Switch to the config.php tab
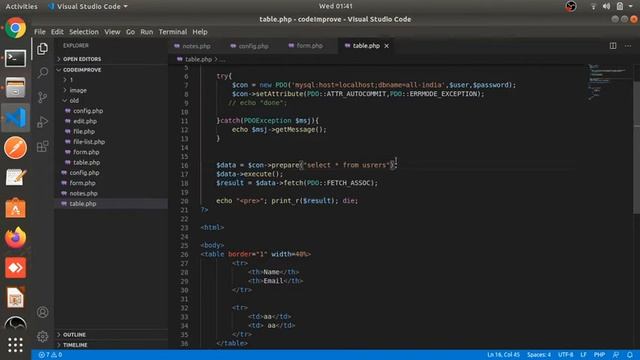The width and height of the screenshot is (640, 360). coord(253,46)
